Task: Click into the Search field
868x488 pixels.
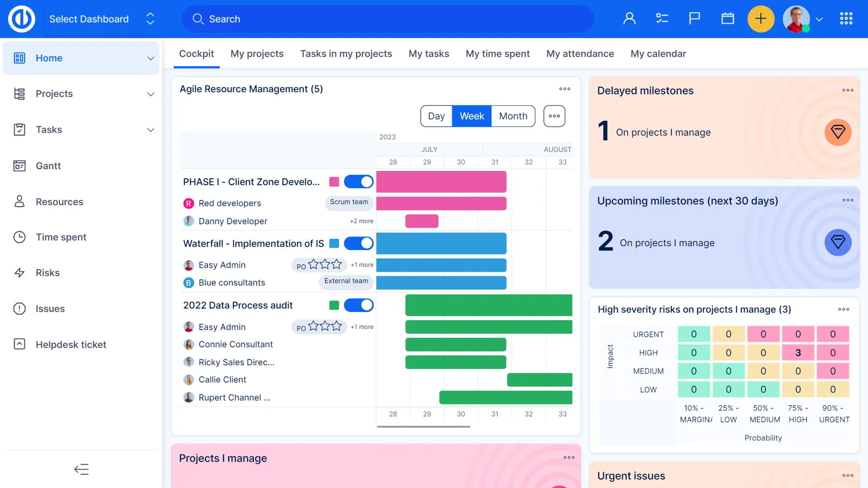Action: [389, 19]
